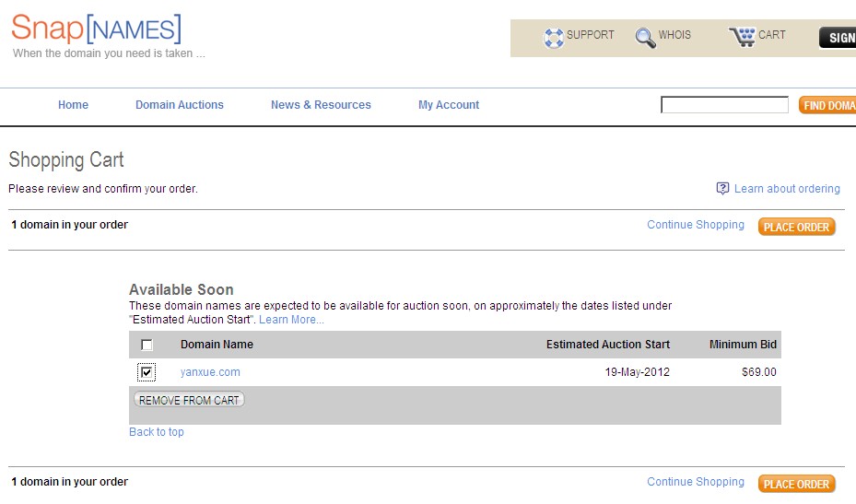Click the Back to top link
Image resolution: width=856 pixels, height=504 pixels.
coord(156,432)
